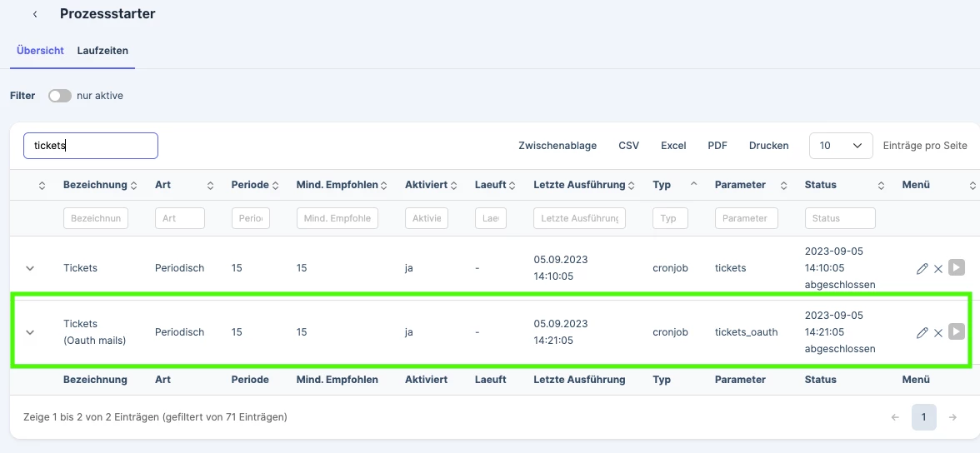Select the Tickets (Oauth mails) name cell

coord(95,331)
